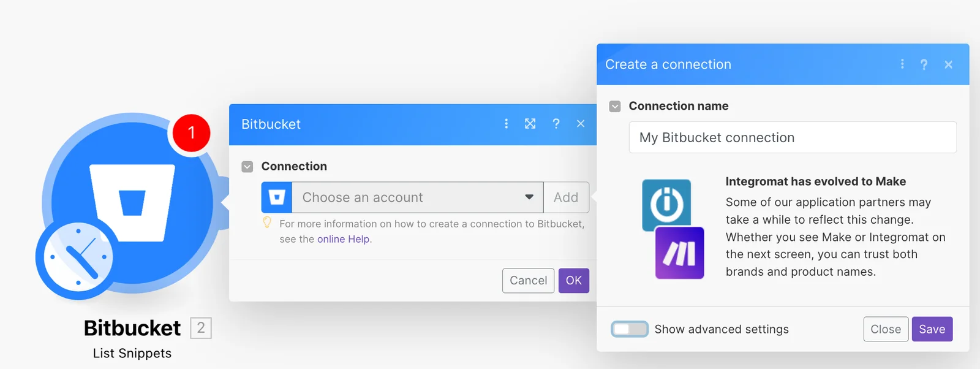Open help question mark in Bitbucket dialog
Image resolution: width=980 pixels, height=369 pixels.
[556, 124]
